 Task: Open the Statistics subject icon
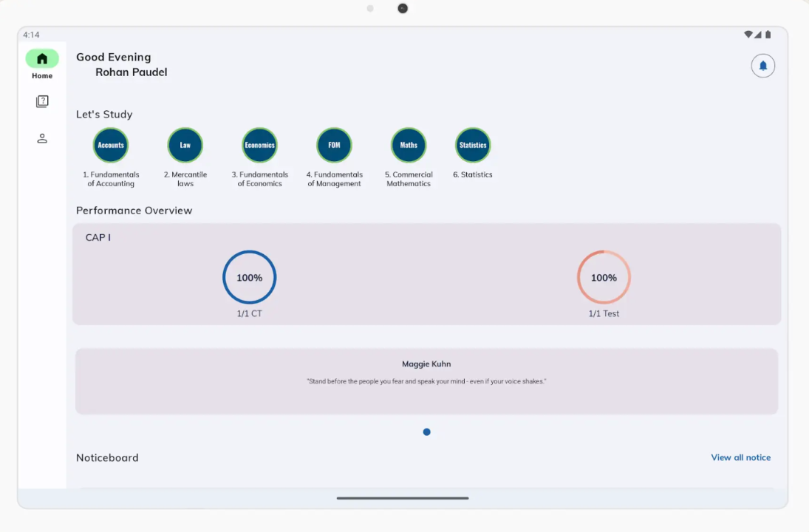click(473, 145)
